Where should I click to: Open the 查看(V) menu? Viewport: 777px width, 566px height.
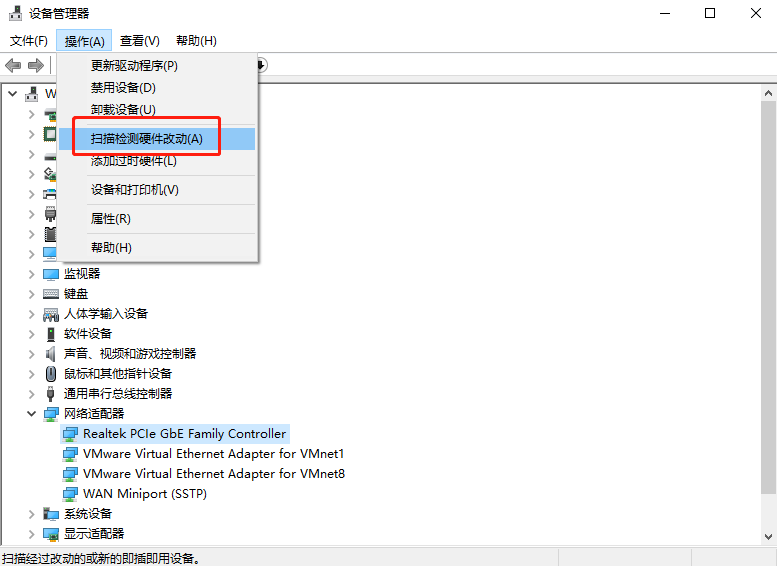139,41
